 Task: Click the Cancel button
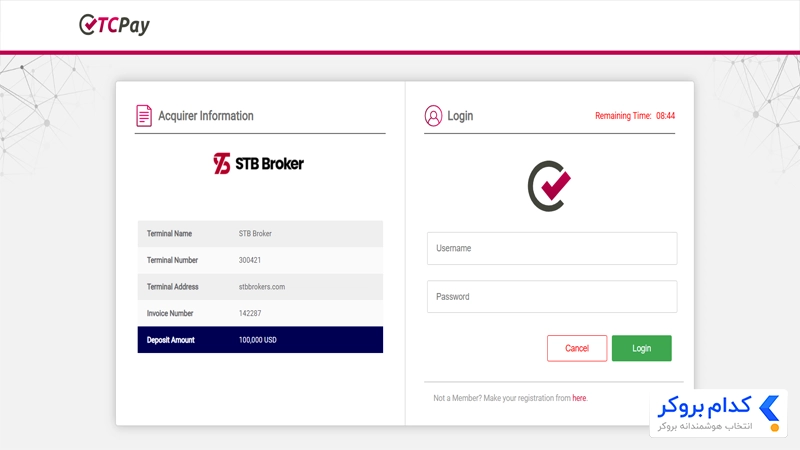pos(577,348)
